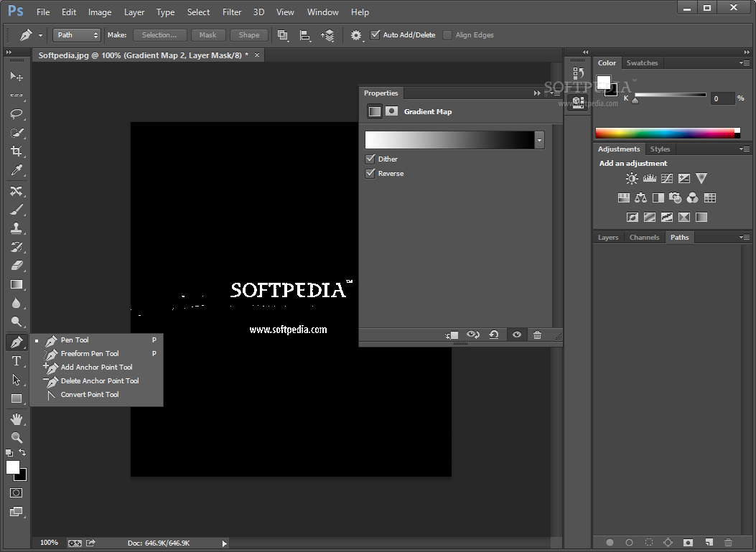Open the Paths panel flyout menu
756x552 pixels.
[x=745, y=237]
